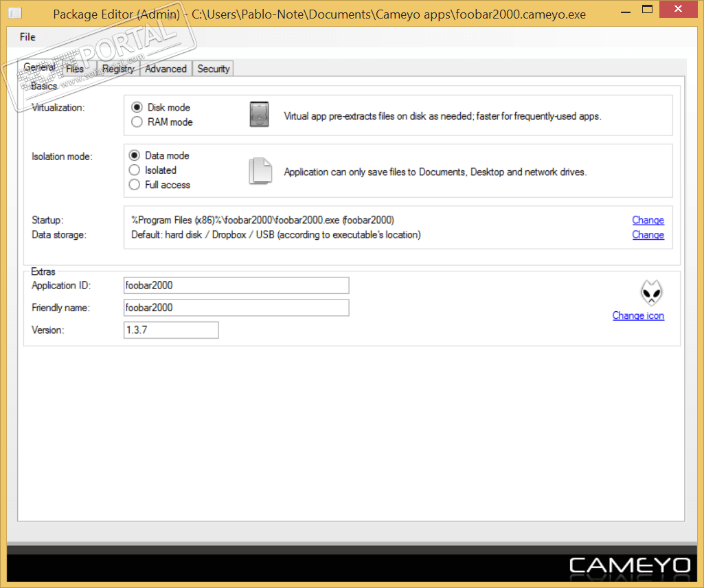The width and height of the screenshot is (704, 588).
Task: Minimize the Package Editor window
Action: (626, 11)
